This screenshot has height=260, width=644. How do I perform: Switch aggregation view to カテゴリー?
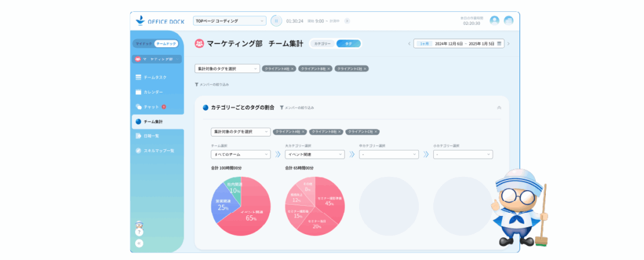(x=322, y=43)
